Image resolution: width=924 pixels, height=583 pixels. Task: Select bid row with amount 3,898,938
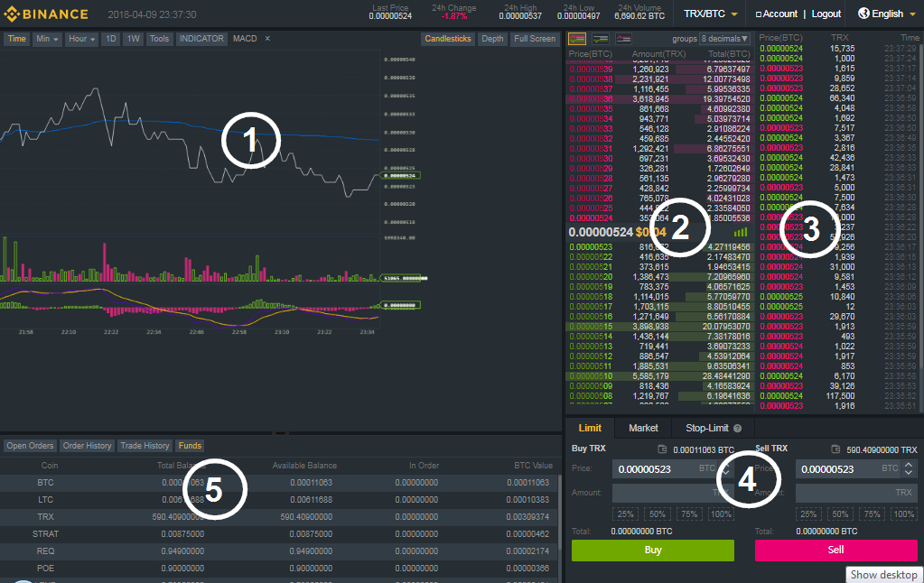click(660, 326)
